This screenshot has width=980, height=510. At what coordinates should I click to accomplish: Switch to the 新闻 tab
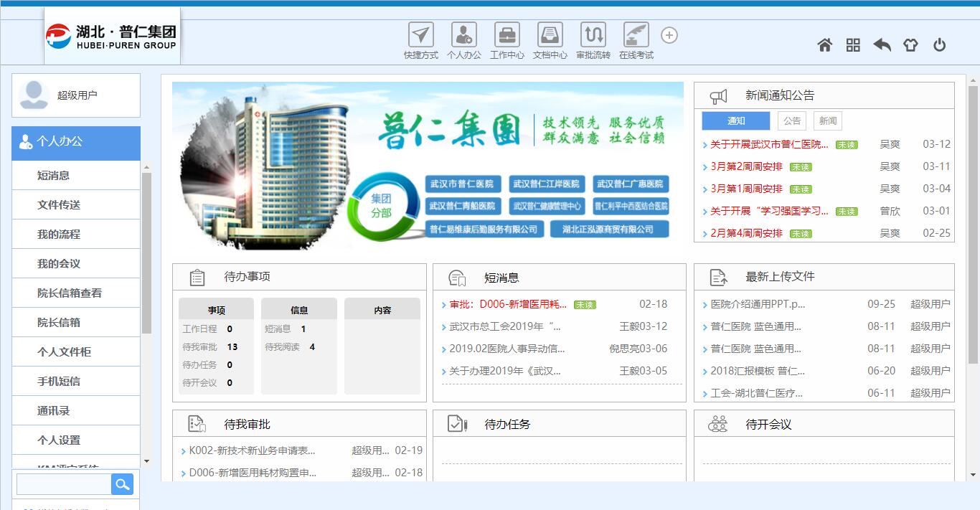pyautogui.click(x=826, y=120)
